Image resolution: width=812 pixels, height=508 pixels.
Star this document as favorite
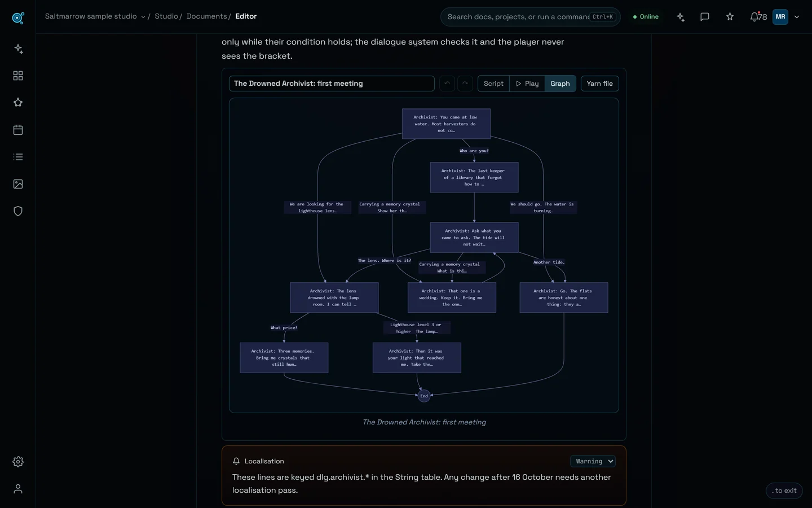pyautogui.click(x=730, y=17)
